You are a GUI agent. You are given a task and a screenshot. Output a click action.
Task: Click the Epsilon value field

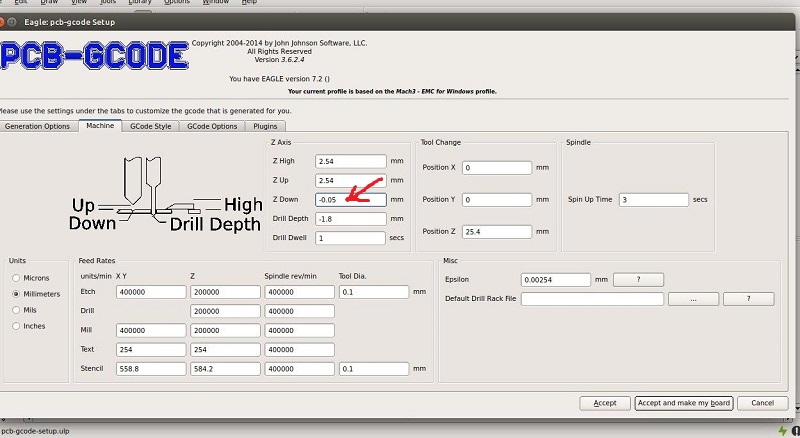click(556, 280)
